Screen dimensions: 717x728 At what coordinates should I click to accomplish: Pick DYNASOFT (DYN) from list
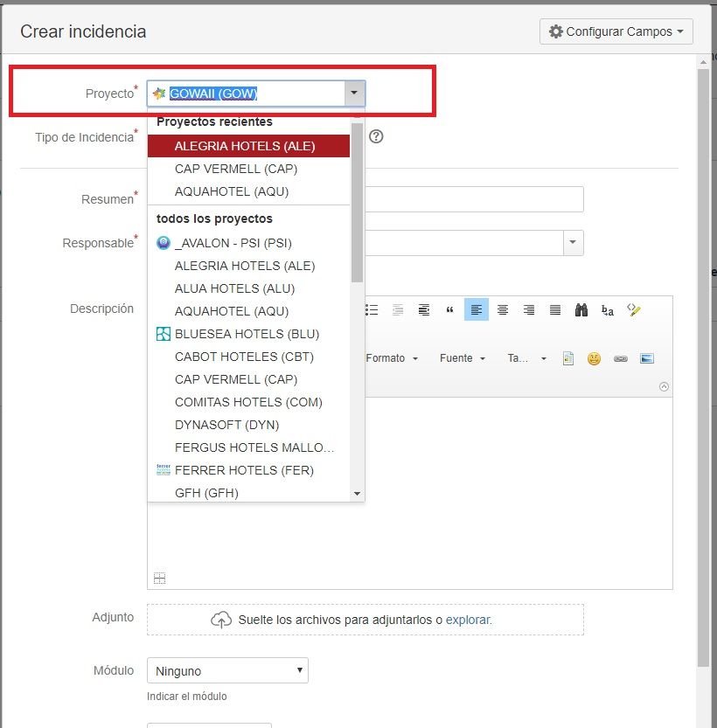tap(248, 425)
